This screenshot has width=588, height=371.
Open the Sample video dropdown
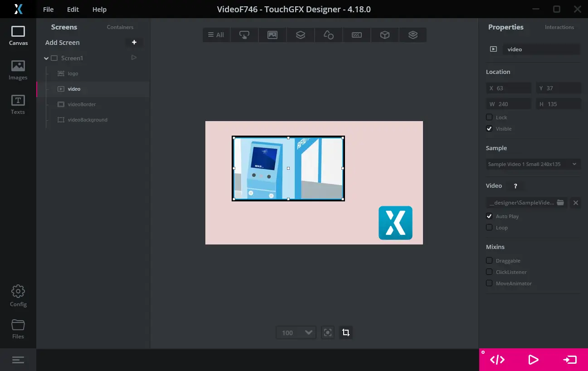533,164
